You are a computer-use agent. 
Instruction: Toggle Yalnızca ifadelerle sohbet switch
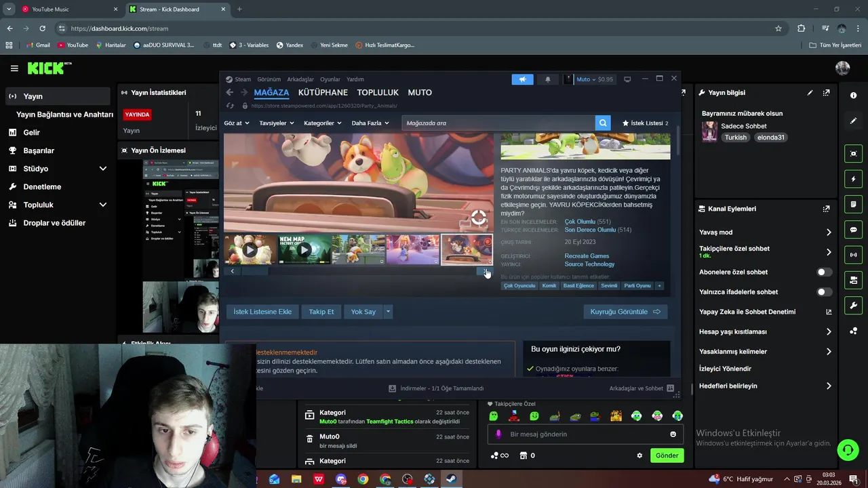[x=824, y=291]
